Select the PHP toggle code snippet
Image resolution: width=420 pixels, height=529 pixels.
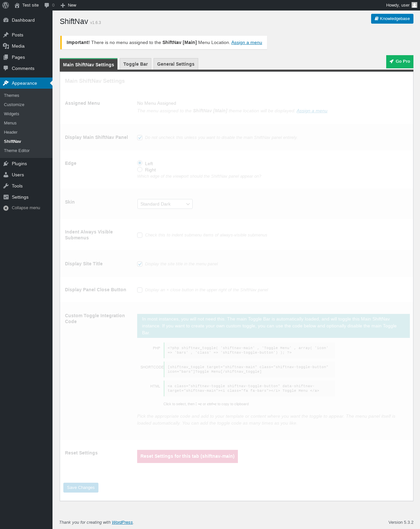(249, 350)
